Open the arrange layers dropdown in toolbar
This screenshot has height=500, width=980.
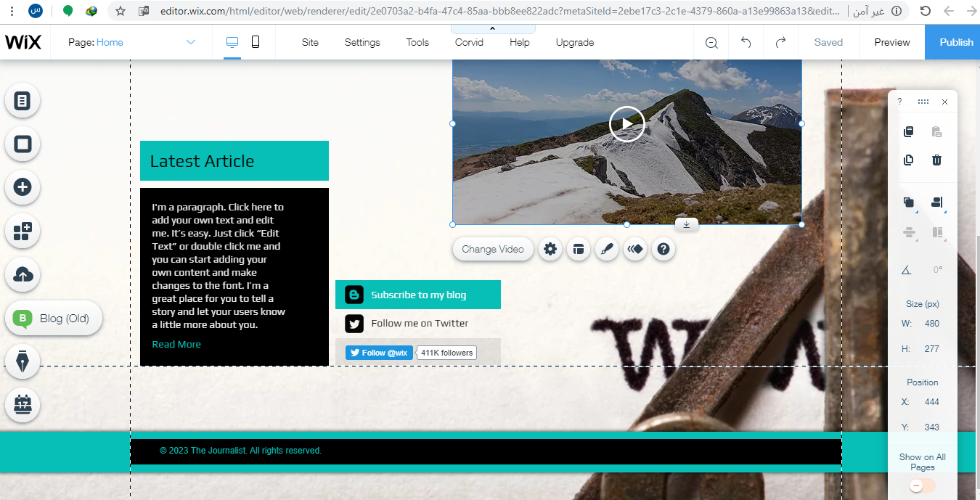(909, 203)
